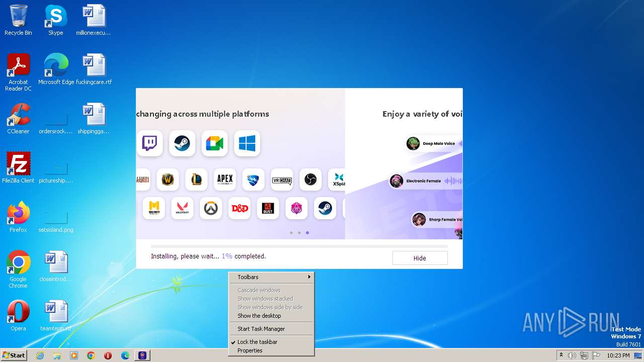Image resolution: width=644 pixels, height=362 pixels.
Task: Open taskbar Properties from menu
Action: pyautogui.click(x=271, y=350)
